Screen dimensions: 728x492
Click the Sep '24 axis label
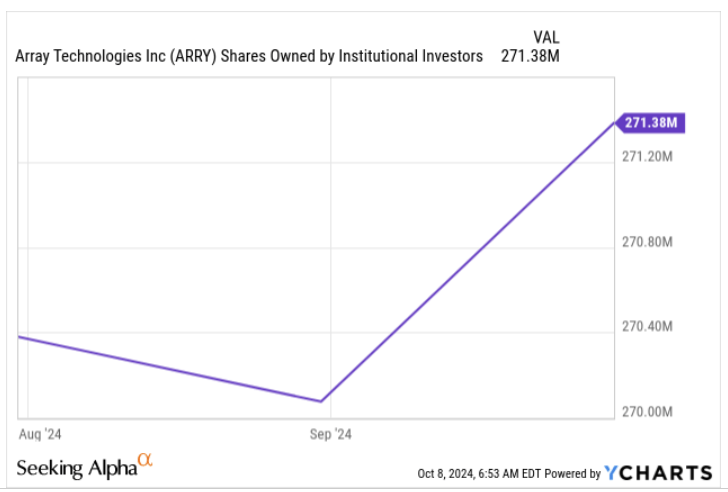[x=330, y=434]
